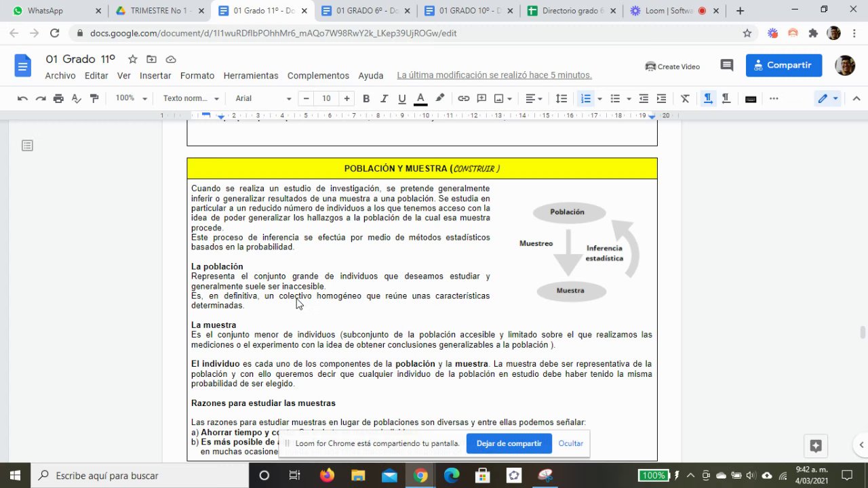Click Dejar de compartir
Screen dimensions: 868x488
point(509,443)
